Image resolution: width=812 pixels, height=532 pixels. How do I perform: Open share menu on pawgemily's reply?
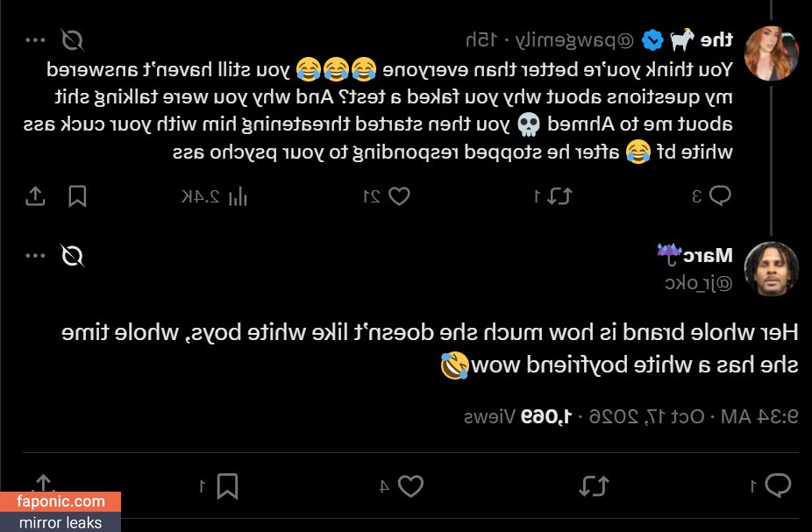pos(35,196)
